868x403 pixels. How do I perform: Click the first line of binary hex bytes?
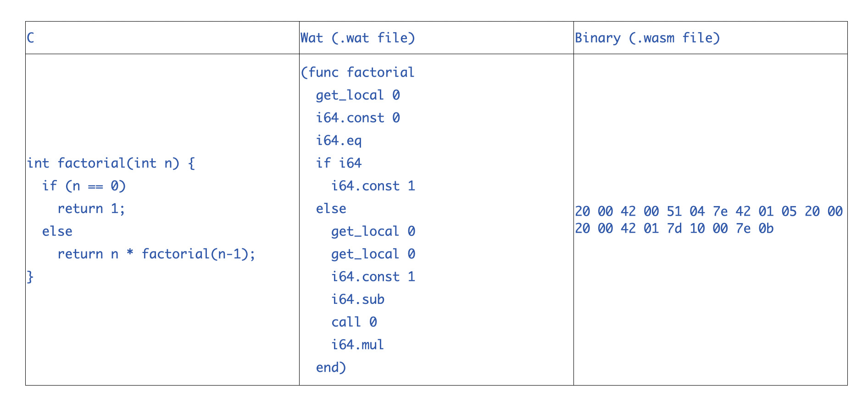pos(708,212)
